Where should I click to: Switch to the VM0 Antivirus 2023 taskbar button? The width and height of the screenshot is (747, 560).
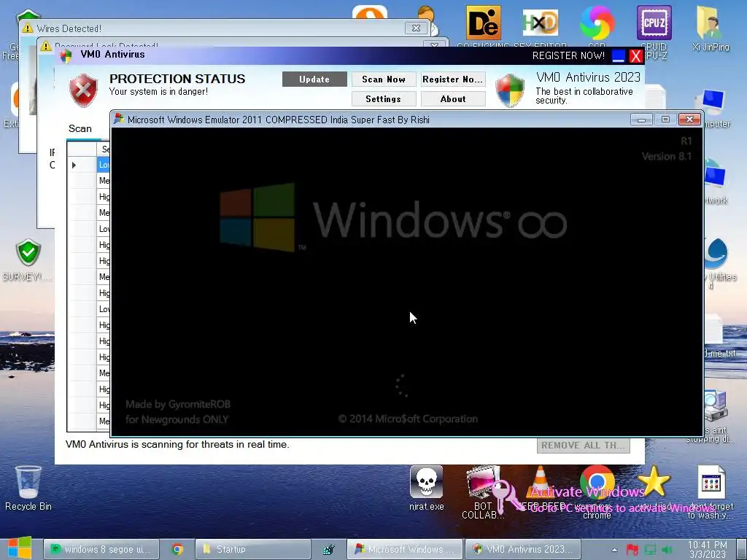[x=522, y=549]
